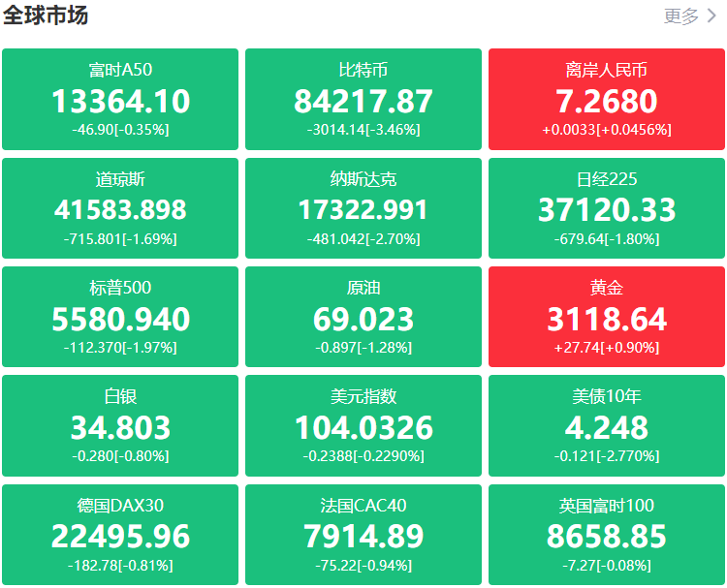This screenshot has height=588, width=727.
Task: Open the 日经225 index tile
Action: [607, 207]
